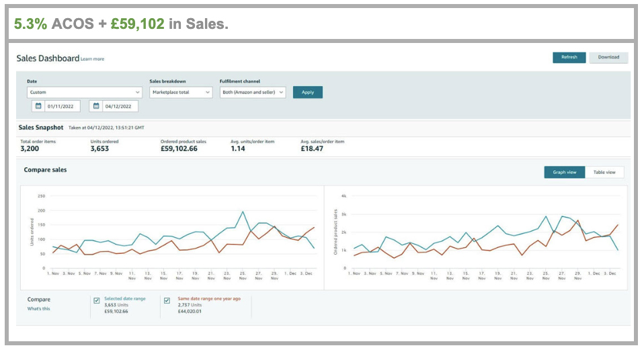Switch to Graph view tab
Screen dimensions: 644x352
pyautogui.click(x=564, y=172)
